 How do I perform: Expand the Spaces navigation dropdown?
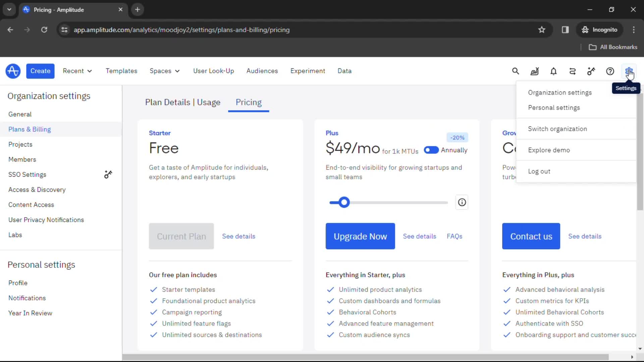pyautogui.click(x=165, y=71)
